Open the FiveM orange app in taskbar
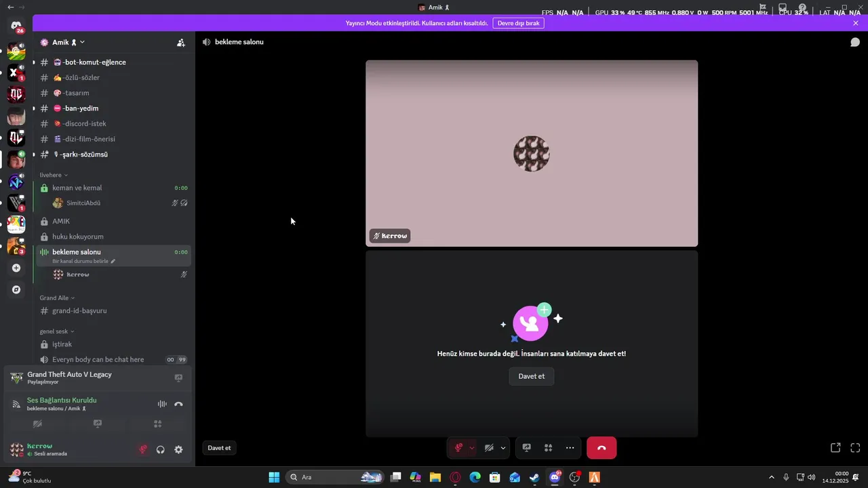 click(x=594, y=477)
